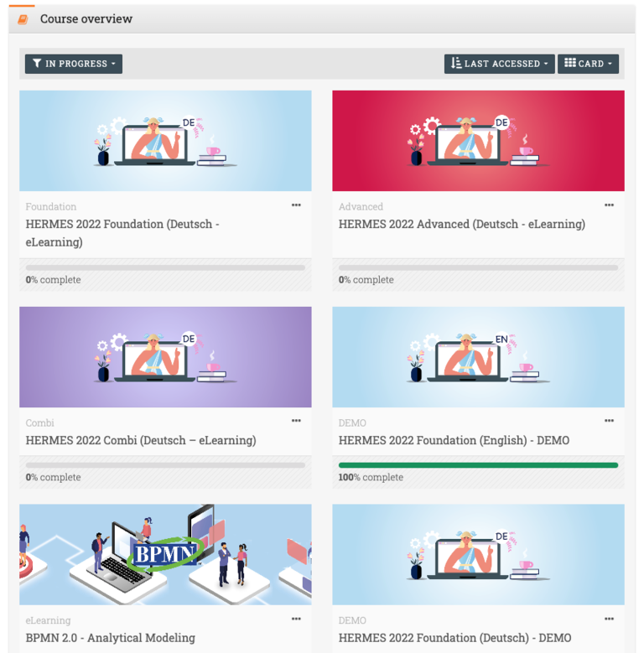The image size is (644, 653).
Task: Click the BPMN course image
Action: click(165, 554)
